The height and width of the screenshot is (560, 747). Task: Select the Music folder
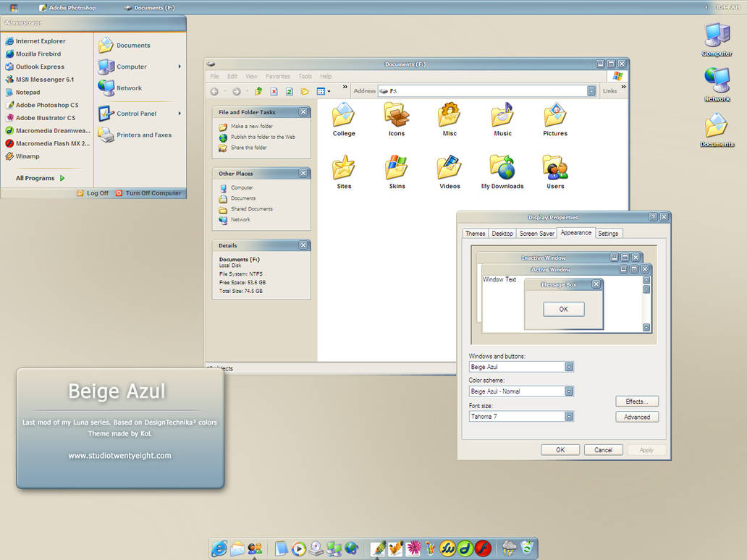(502, 120)
